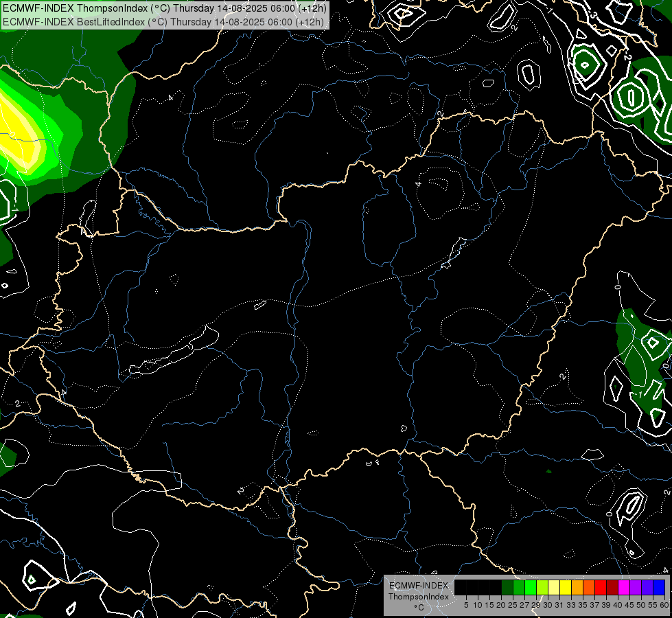672x618 pixels.
Task: Click the dark green 20–25 legend swatch
Action: coord(507,587)
